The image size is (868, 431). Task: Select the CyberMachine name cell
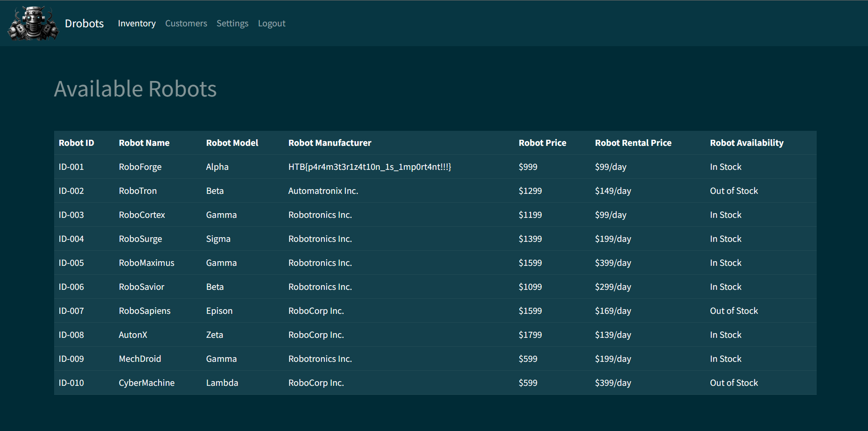[x=146, y=383]
